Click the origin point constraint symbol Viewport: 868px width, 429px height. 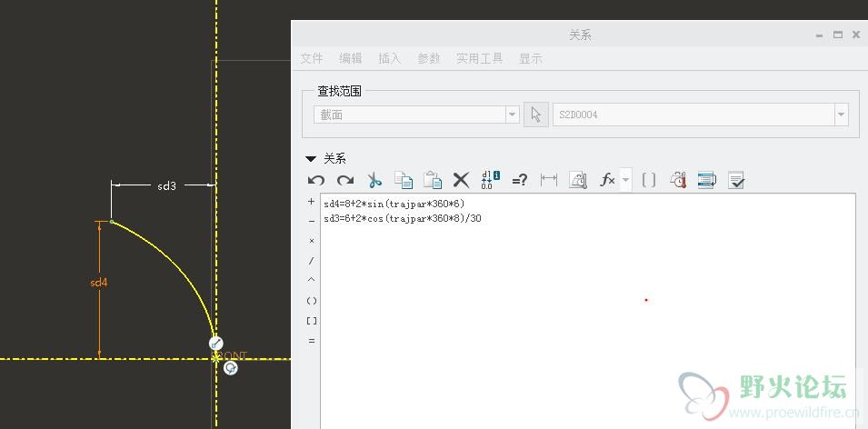click(231, 367)
